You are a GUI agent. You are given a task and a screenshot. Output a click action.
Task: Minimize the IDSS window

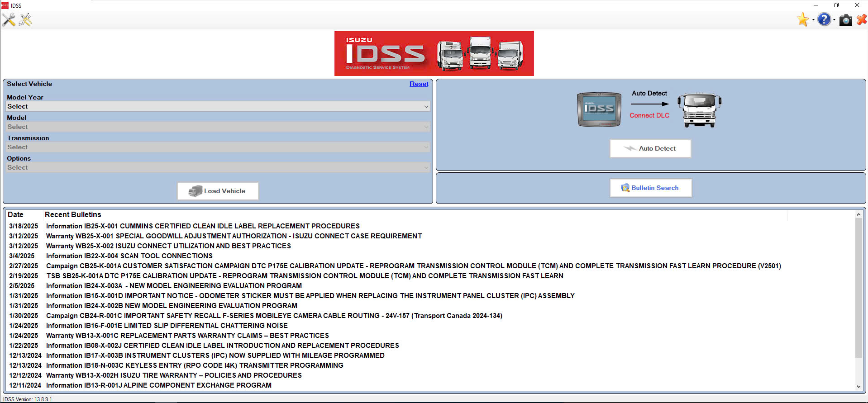click(816, 5)
